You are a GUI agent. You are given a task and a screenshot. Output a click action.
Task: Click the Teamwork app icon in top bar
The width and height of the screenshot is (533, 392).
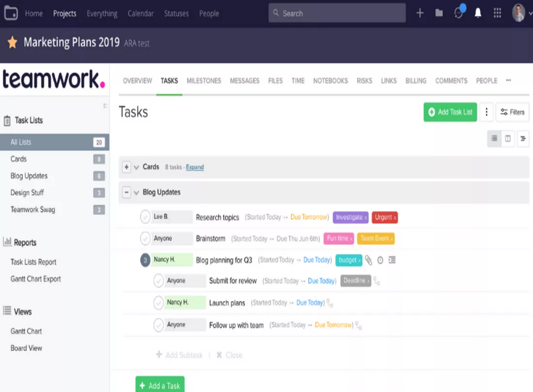click(11, 13)
